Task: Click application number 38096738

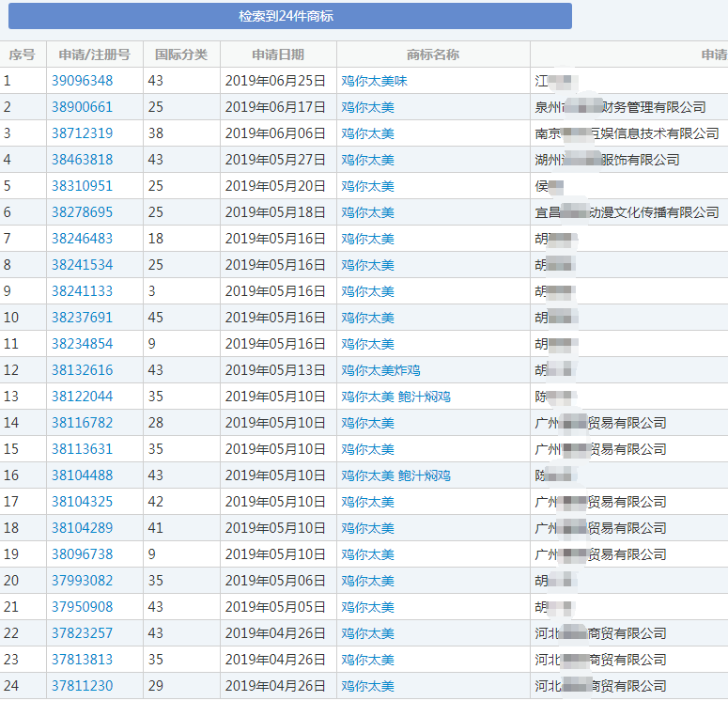Action: (x=82, y=554)
